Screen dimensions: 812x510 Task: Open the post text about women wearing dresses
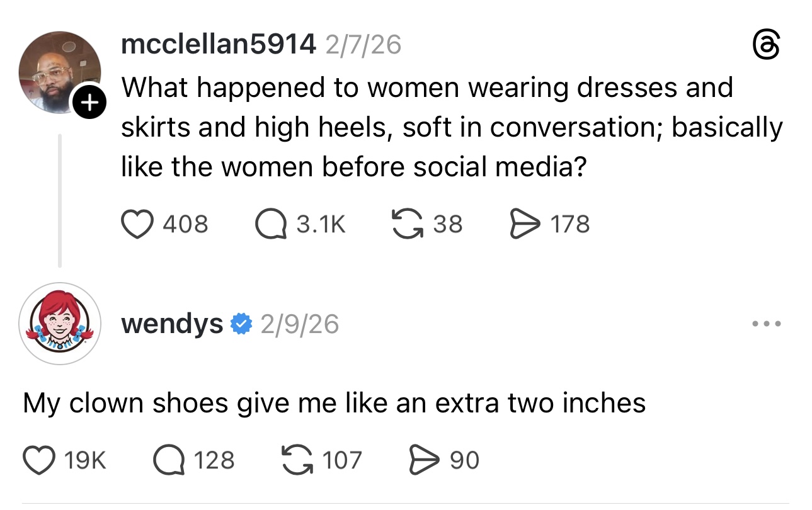click(441, 127)
